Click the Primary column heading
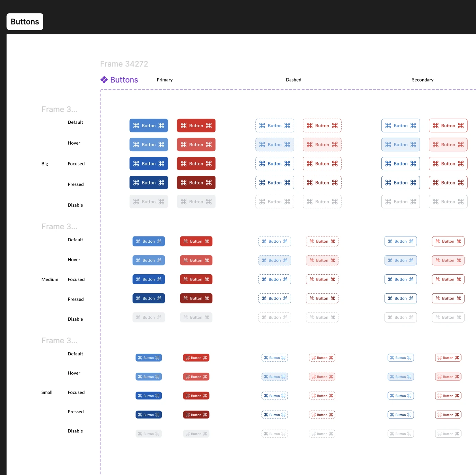Viewport: 476px width, 475px height. (x=165, y=80)
